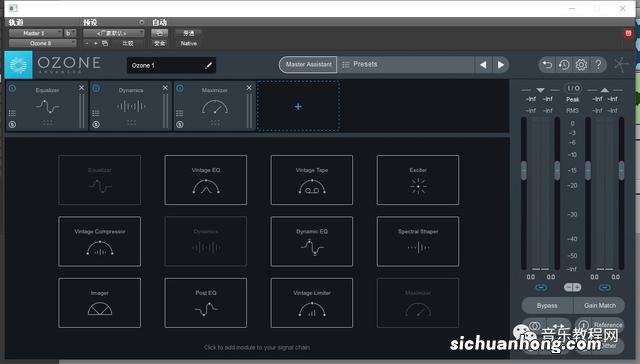Click the left input gain fader handle

coord(524,171)
